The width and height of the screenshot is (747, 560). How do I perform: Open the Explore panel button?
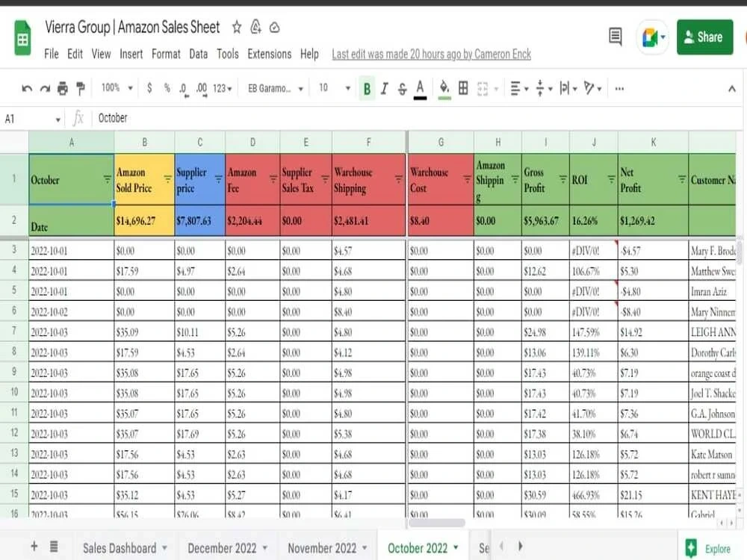pyautogui.click(x=708, y=549)
